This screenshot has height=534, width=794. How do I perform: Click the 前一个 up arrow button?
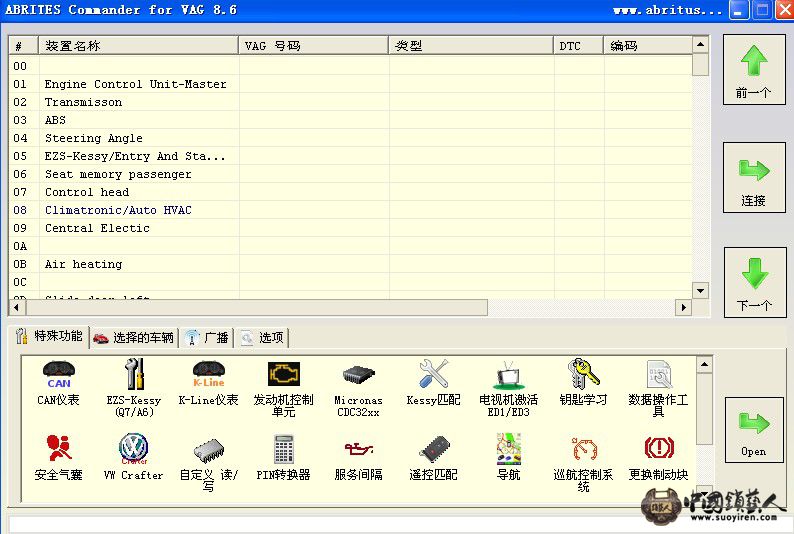click(x=754, y=70)
